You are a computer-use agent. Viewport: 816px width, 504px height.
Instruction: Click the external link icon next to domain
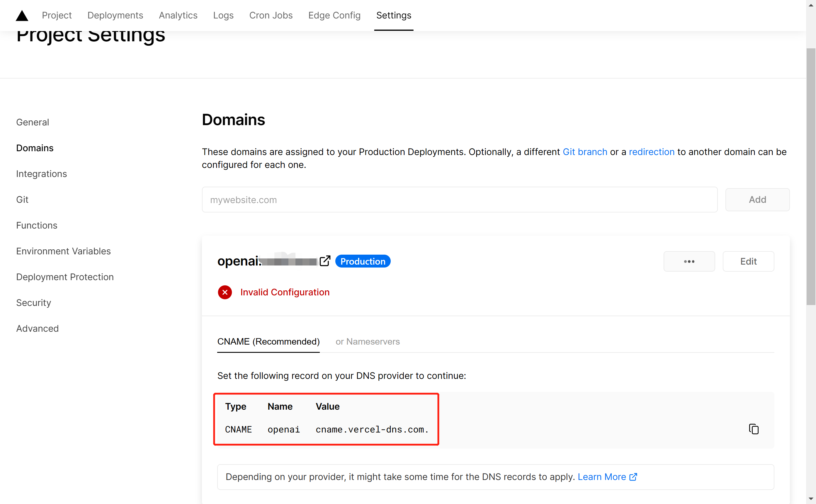tap(325, 260)
